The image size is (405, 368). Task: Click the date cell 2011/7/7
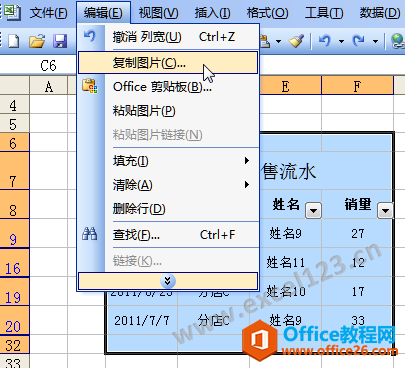(141, 321)
